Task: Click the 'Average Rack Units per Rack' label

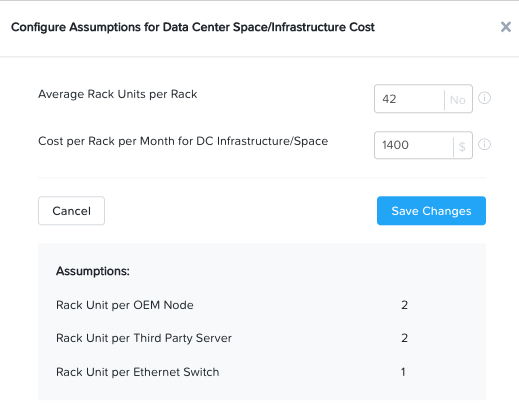Action: [118, 94]
